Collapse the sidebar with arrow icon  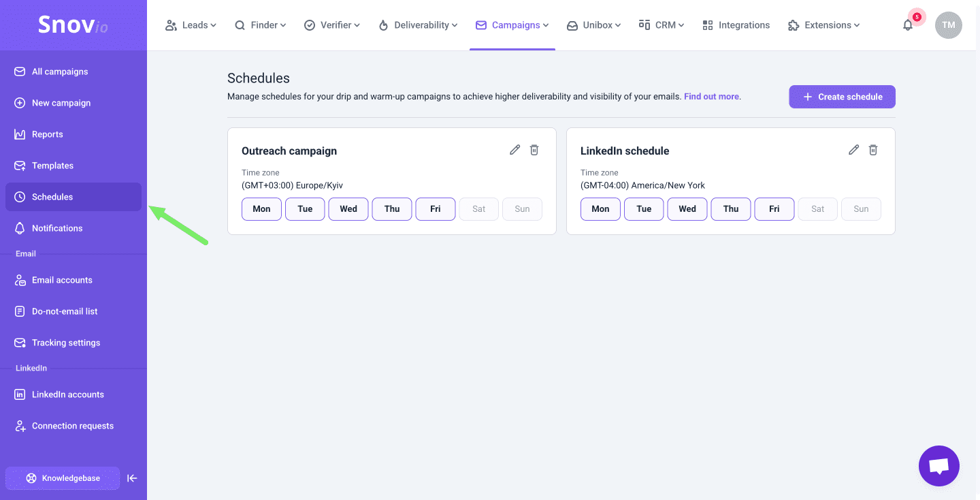(133, 478)
